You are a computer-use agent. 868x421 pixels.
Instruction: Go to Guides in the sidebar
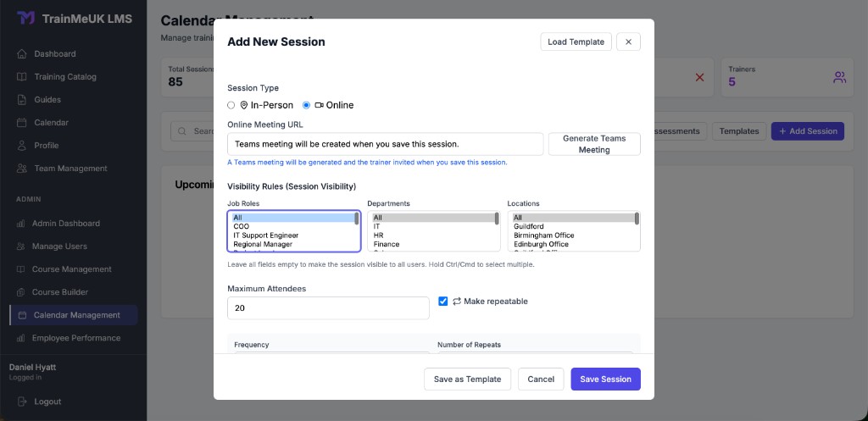coord(47,100)
